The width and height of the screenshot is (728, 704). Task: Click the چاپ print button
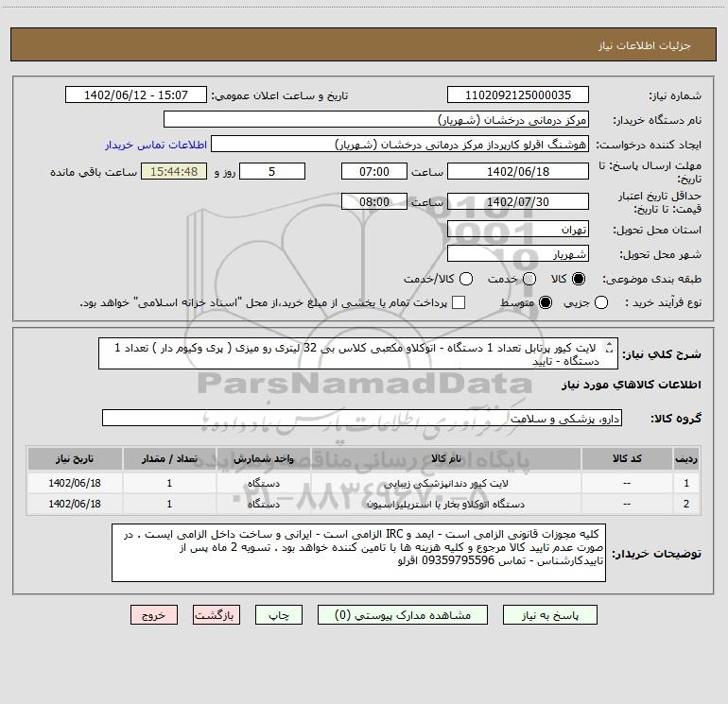(x=279, y=615)
